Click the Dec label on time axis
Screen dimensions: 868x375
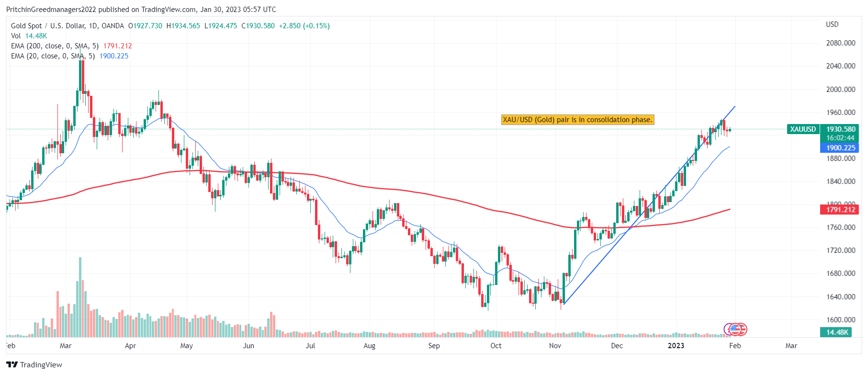point(617,346)
